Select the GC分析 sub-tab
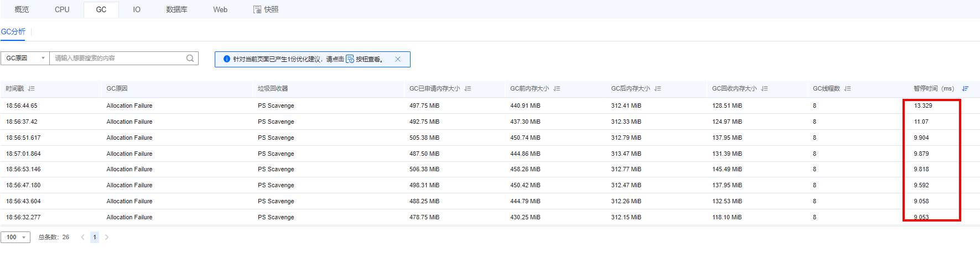Image resolution: width=980 pixels, height=253 pixels. click(13, 31)
